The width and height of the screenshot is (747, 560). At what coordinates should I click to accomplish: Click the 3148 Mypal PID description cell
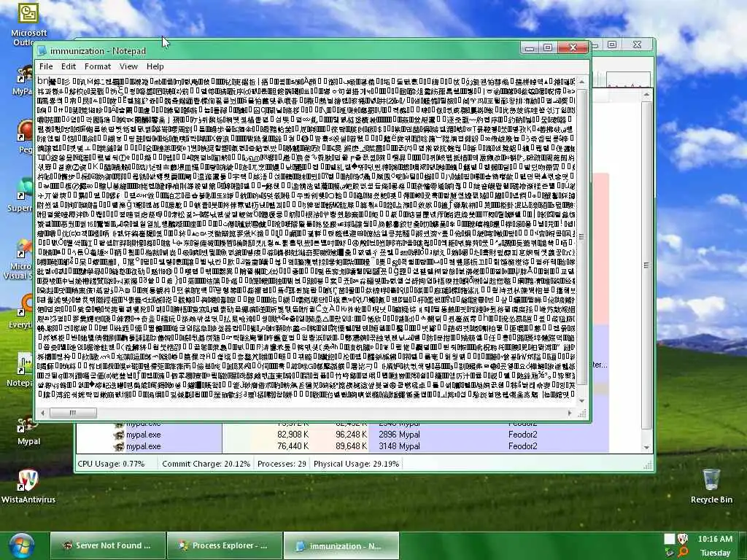[x=399, y=446]
